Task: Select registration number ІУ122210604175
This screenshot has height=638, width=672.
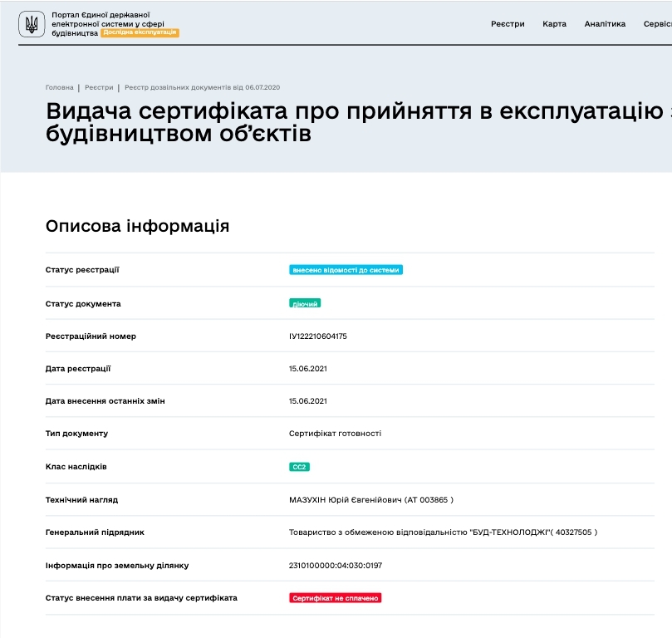Action: tap(317, 336)
